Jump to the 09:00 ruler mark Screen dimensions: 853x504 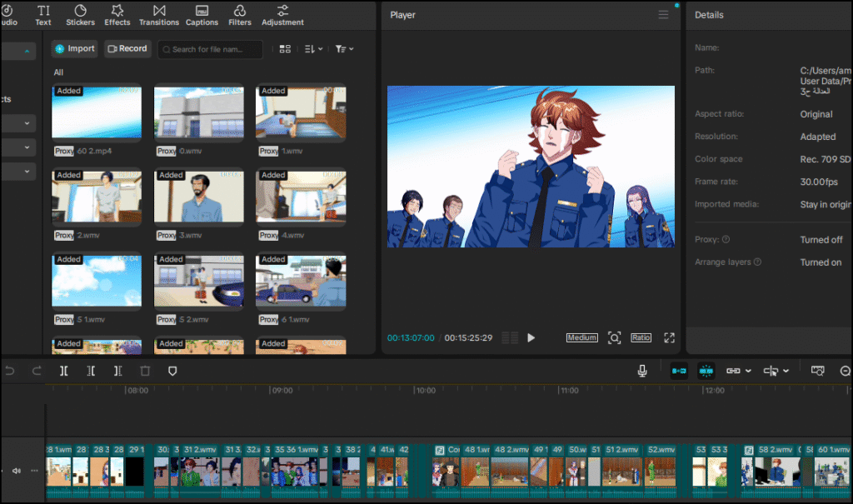(282, 390)
